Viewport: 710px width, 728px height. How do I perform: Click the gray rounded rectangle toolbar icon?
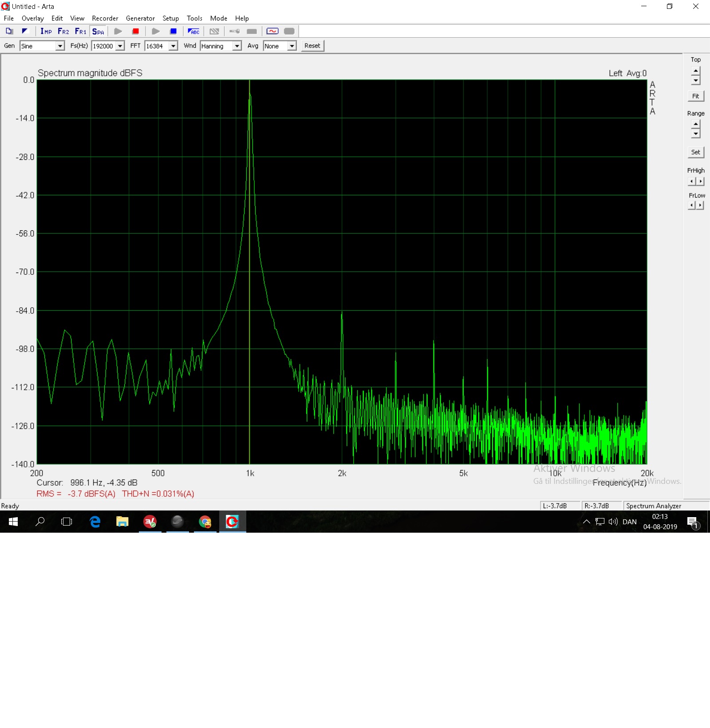(289, 31)
